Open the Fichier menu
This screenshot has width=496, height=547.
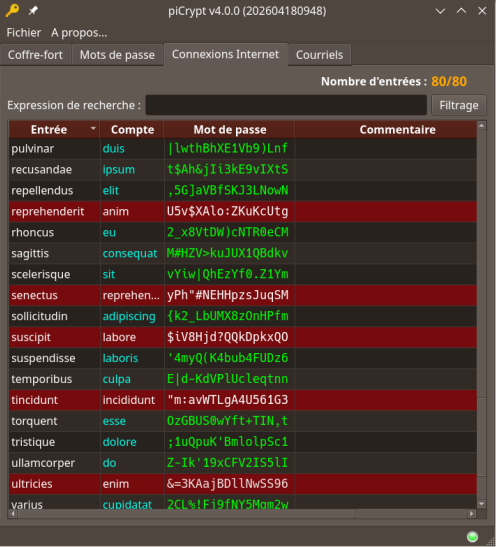tap(24, 33)
